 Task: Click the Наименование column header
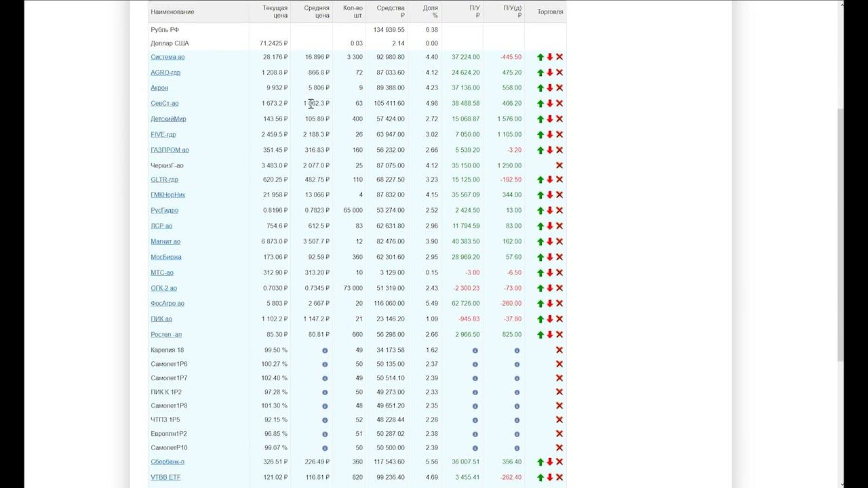coord(172,12)
